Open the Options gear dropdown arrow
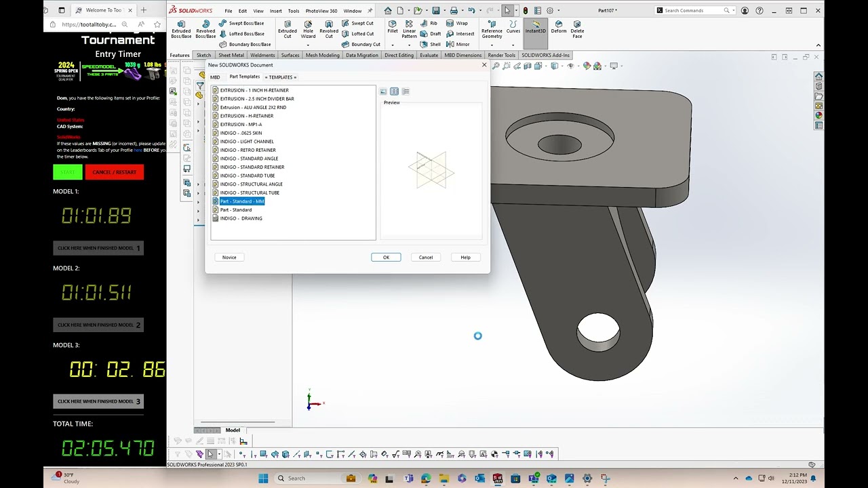 tap(558, 10)
